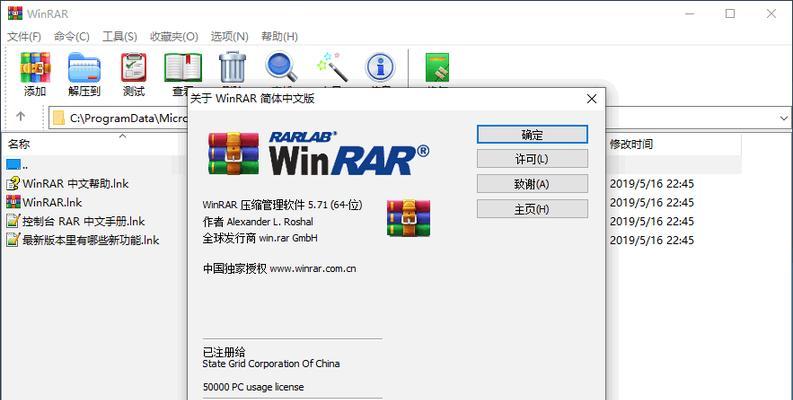The height and width of the screenshot is (400, 793).
Task: Click the 'State Grid Corporation Of China' text
Action: tap(271, 364)
